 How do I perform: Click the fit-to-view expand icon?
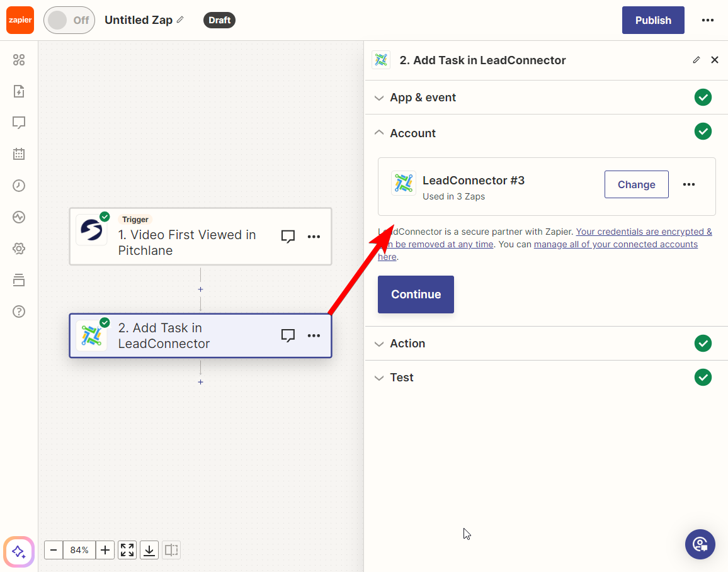pyautogui.click(x=127, y=550)
